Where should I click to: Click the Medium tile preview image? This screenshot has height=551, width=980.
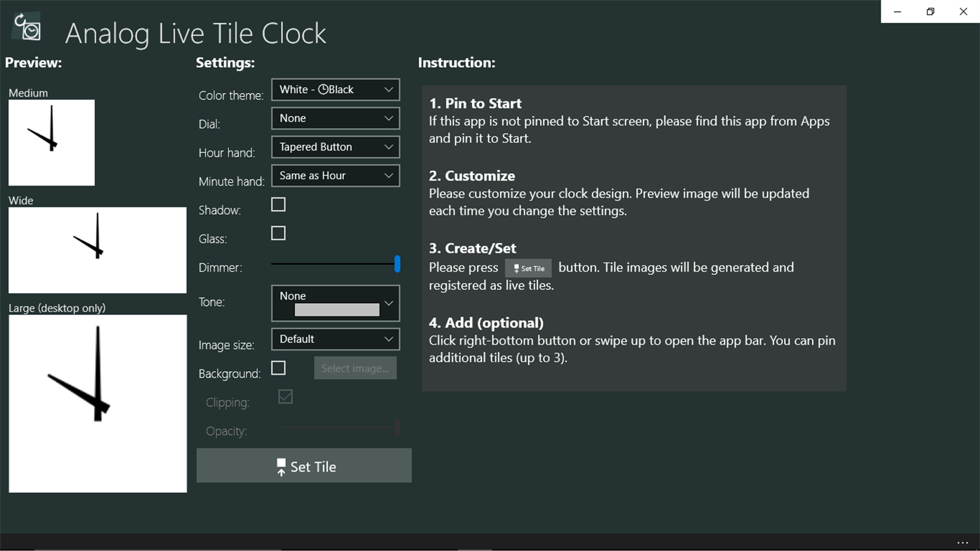[x=51, y=142]
